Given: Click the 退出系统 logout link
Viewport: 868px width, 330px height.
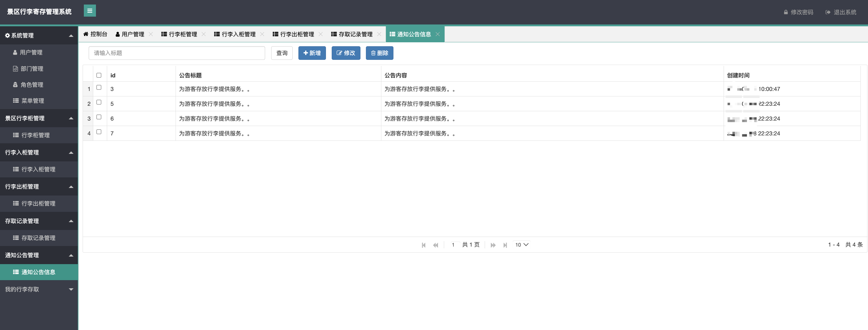Looking at the screenshot, I should click(x=841, y=12).
